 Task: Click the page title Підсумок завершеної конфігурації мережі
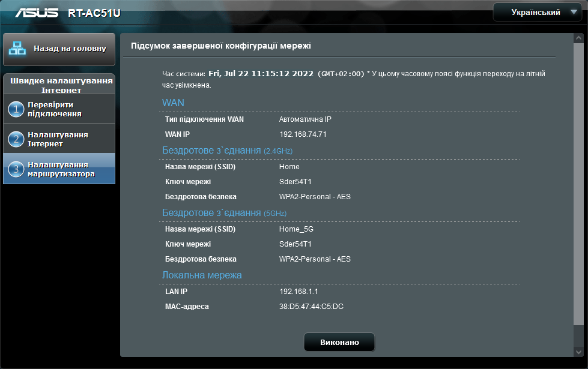tap(221, 46)
